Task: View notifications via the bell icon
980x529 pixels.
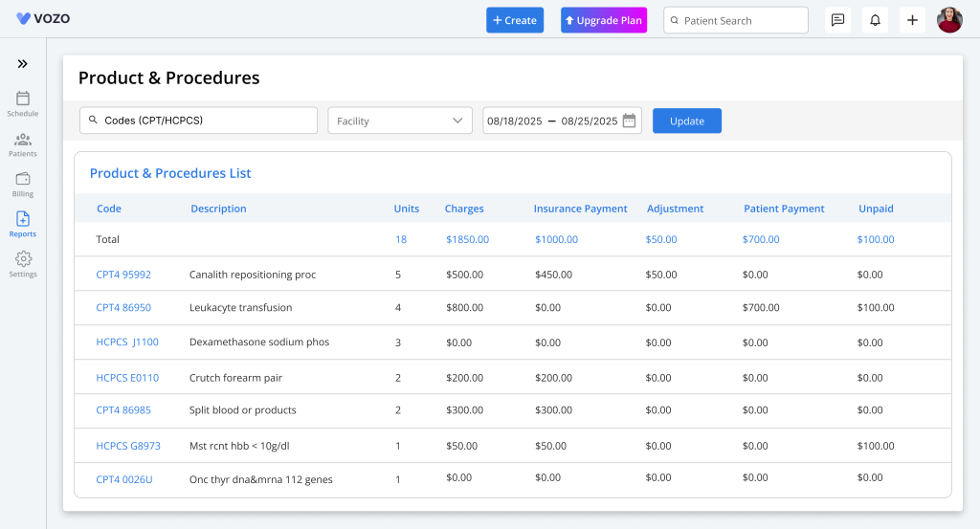Action: (875, 20)
